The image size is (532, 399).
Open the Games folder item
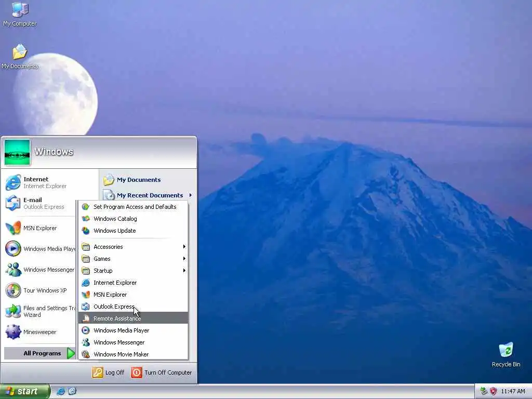(134, 259)
